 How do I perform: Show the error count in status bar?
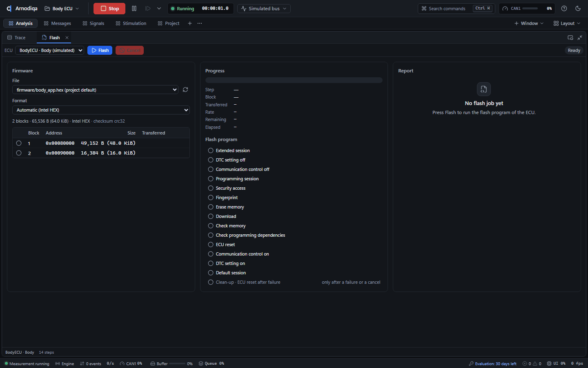pyautogui.click(x=527, y=364)
